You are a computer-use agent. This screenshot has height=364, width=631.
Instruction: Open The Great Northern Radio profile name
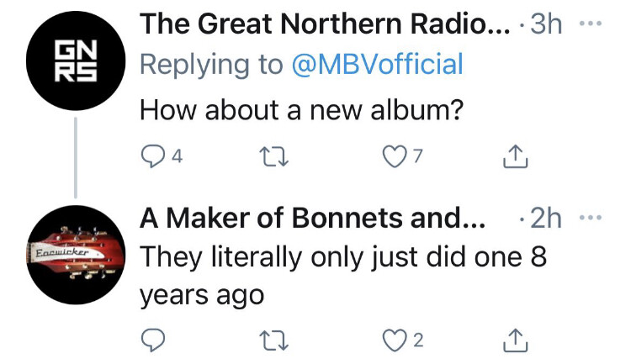tap(324, 23)
